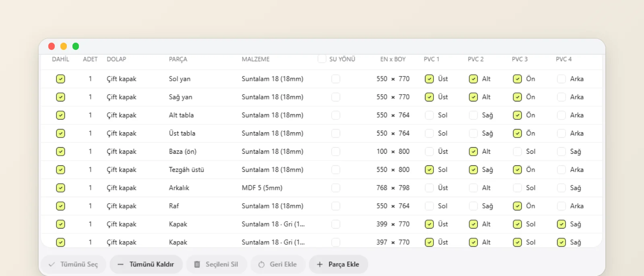Select the MDF 5 (5mm) material cell

coord(262,188)
